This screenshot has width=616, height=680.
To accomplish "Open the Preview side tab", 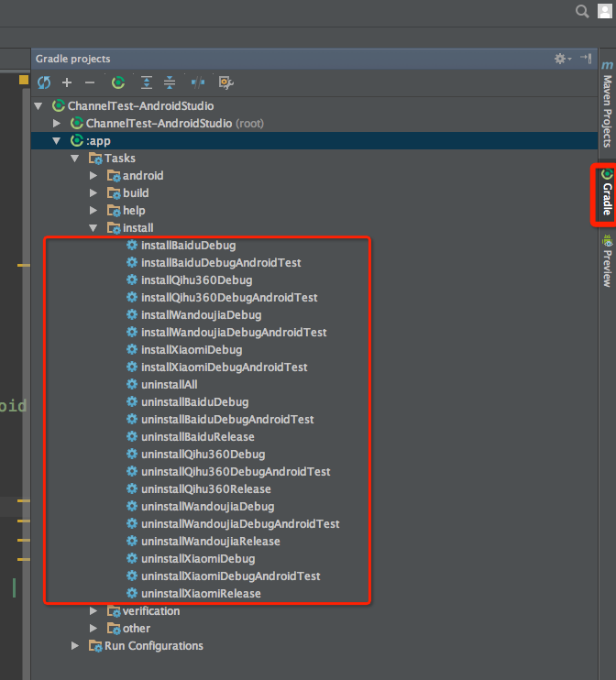I will click(x=608, y=261).
